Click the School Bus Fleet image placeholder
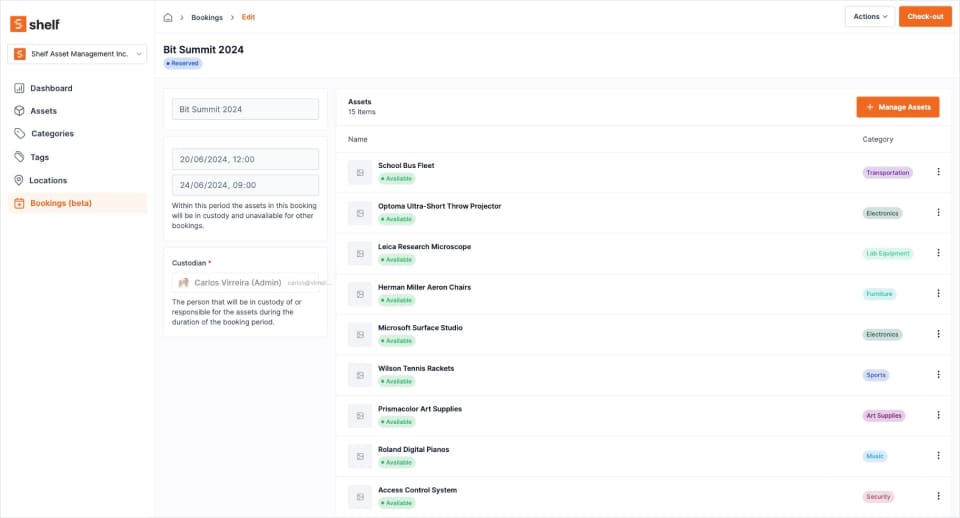Image resolution: width=960 pixels, height=518 pixels. (360, 173)
